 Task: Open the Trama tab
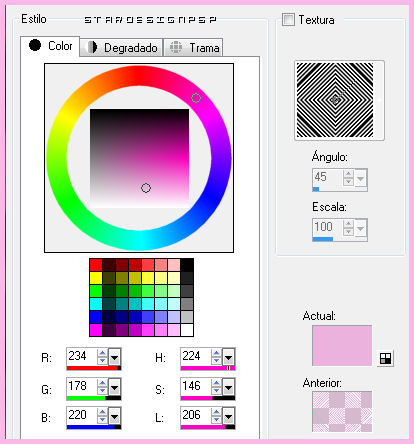(x=193, y=47)
